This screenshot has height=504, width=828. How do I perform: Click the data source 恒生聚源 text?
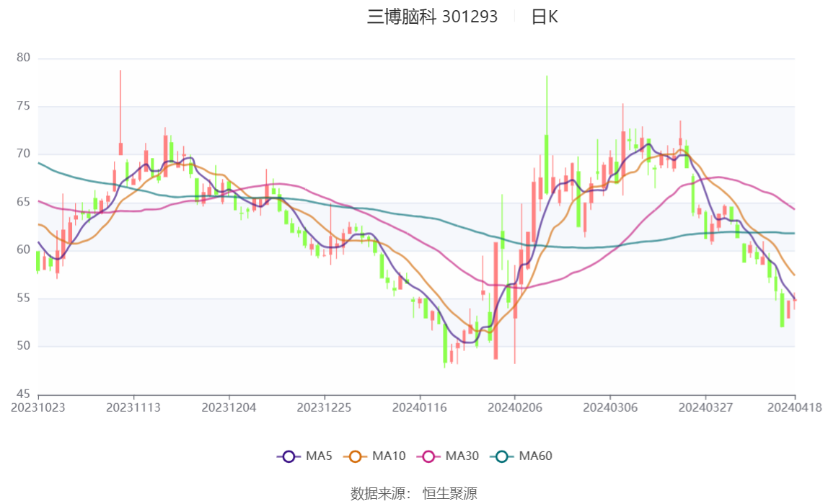pyautogui.click(x=450, y=493)
